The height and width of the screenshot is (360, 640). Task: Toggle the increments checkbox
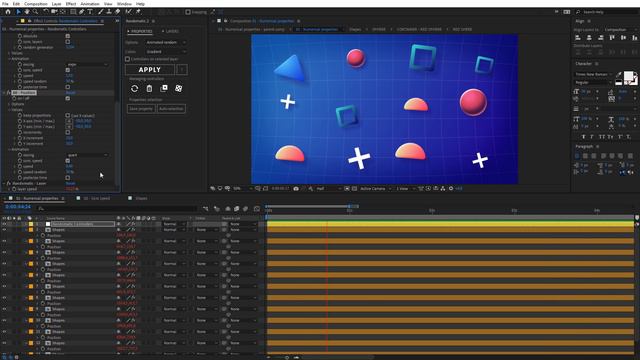click(68, 132)
